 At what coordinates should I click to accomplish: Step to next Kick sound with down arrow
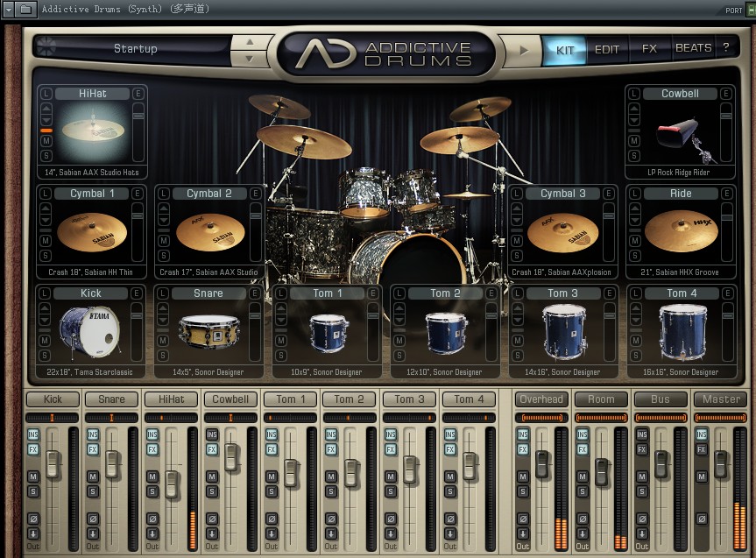[x=45, y=319]
